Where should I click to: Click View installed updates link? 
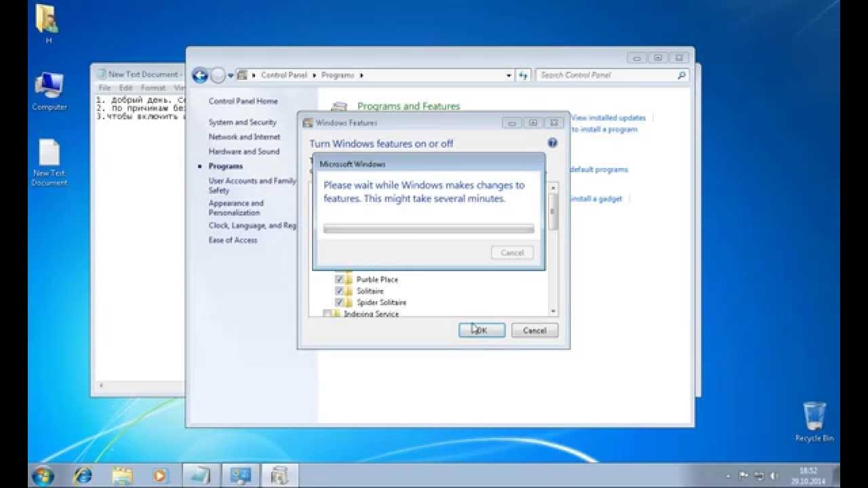click(608, 118)
